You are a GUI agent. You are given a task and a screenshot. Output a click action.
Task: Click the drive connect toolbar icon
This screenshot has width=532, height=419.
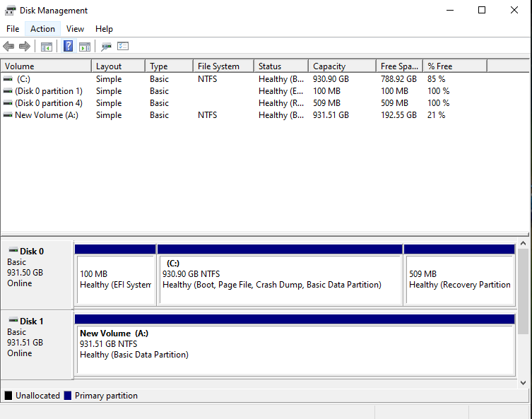(106, 47)
